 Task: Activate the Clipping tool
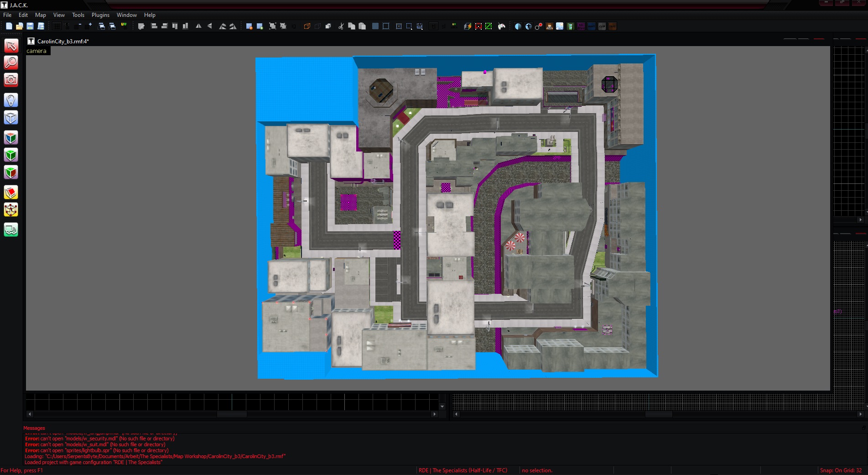tap(11, 193)
